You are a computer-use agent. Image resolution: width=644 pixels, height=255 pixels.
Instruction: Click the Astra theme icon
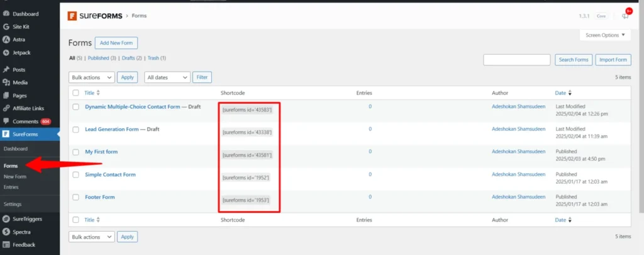pos(6,40)
